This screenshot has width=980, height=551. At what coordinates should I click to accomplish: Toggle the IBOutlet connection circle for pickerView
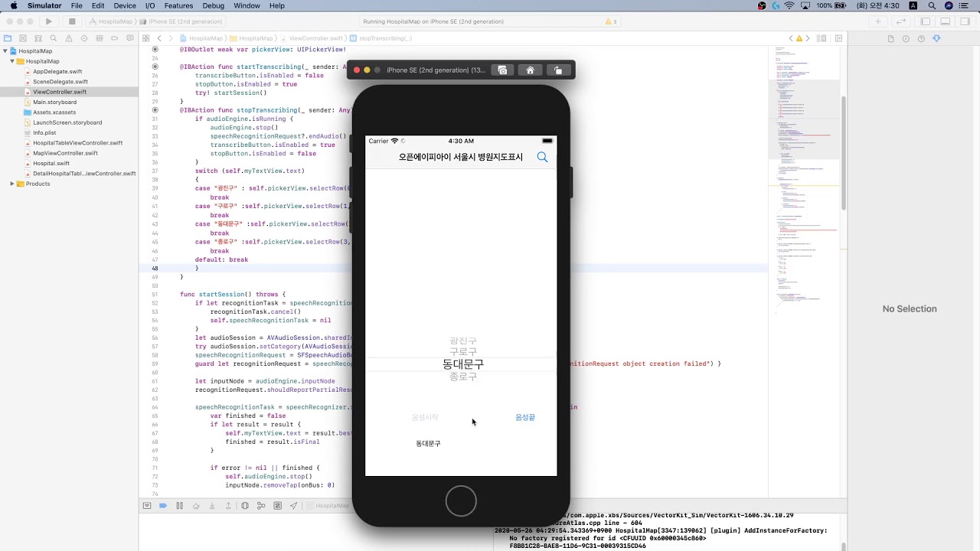coord(155,49)
